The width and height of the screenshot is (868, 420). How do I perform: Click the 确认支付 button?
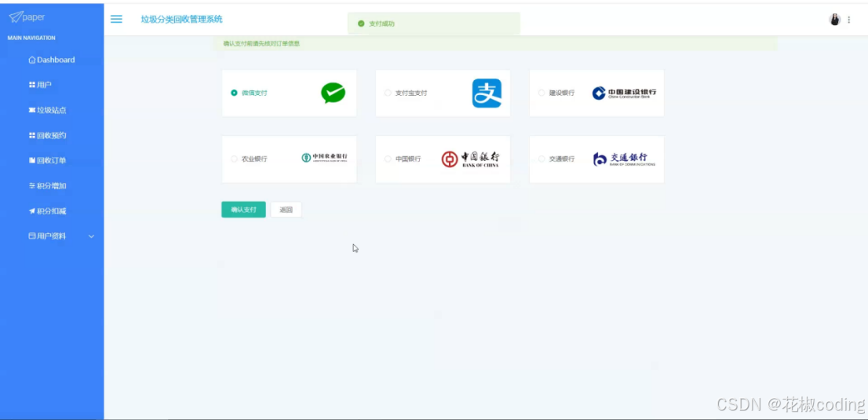(243, 210)
